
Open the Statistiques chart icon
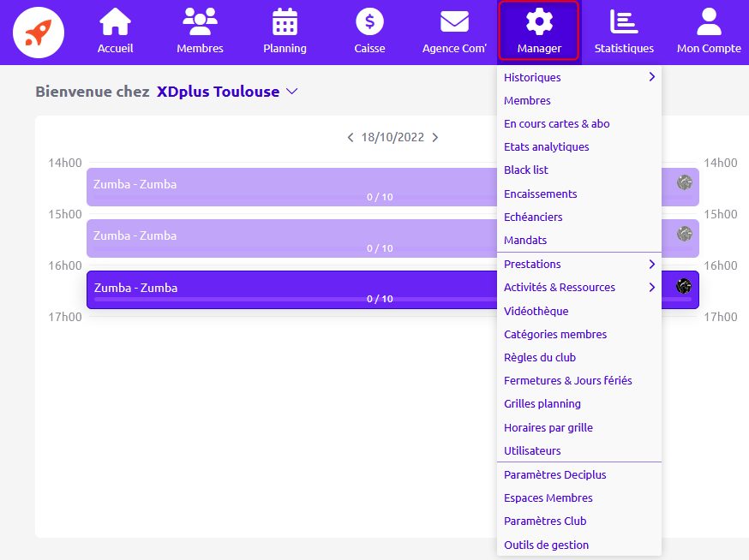pos(624,22)
